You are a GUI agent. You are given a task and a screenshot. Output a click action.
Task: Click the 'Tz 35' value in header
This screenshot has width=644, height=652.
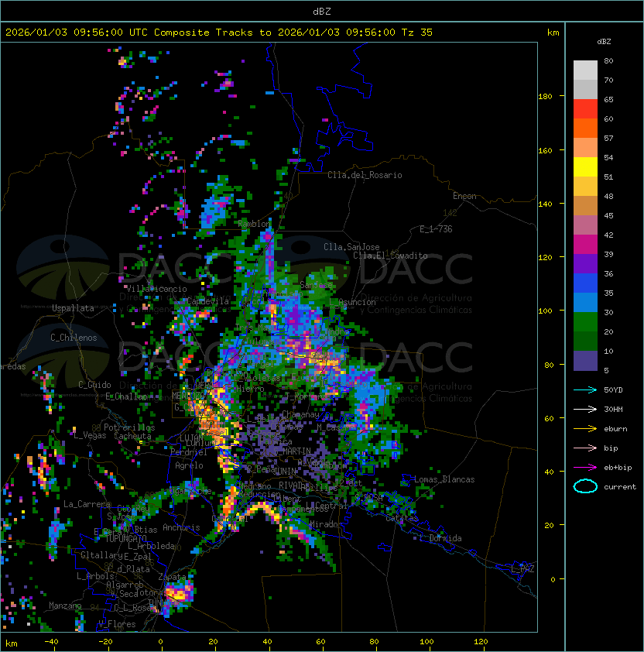(417, 33)
